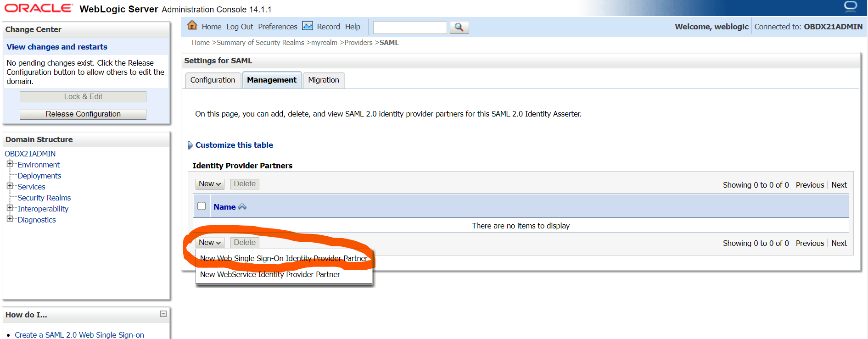Click the upper Next pagination link
868x339 pixels.
[839, 185]
